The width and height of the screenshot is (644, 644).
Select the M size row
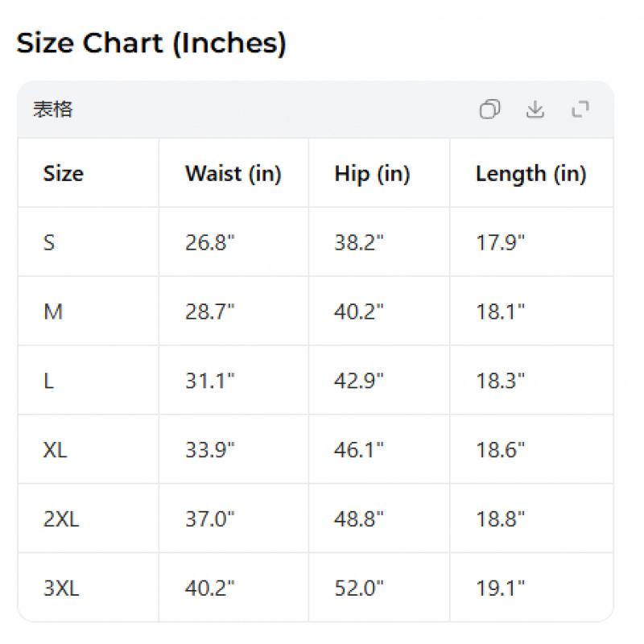(x=53, y=311)
